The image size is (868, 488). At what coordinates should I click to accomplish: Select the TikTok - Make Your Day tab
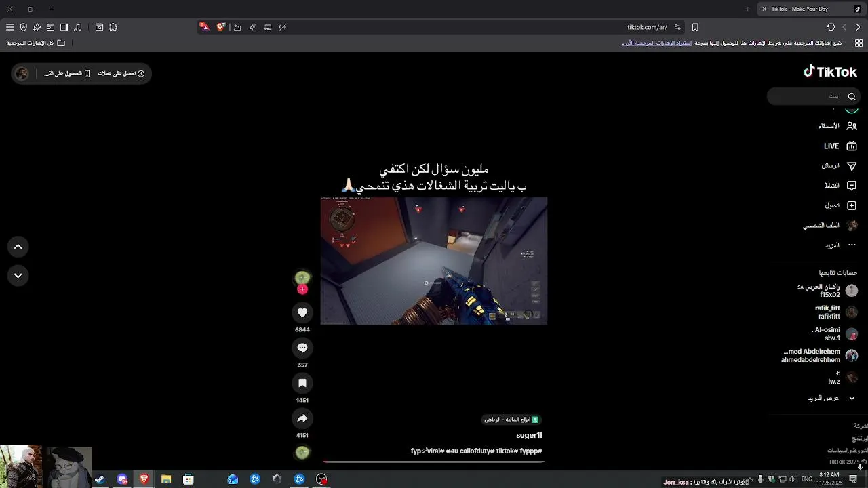(810, 9)
